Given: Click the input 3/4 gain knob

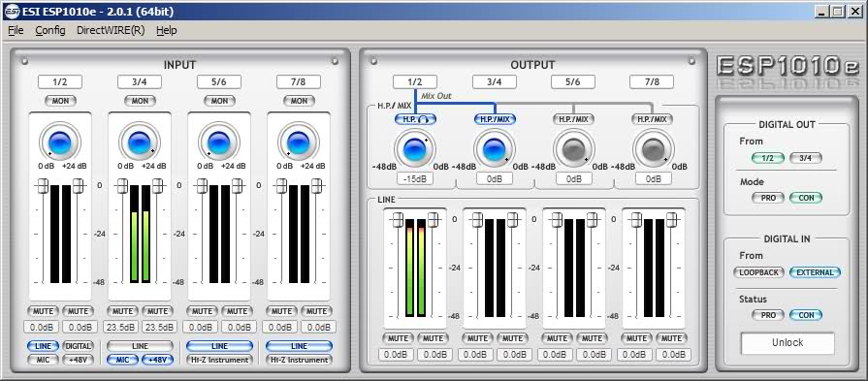Looking at the screenshot, I should coord(140,143).
